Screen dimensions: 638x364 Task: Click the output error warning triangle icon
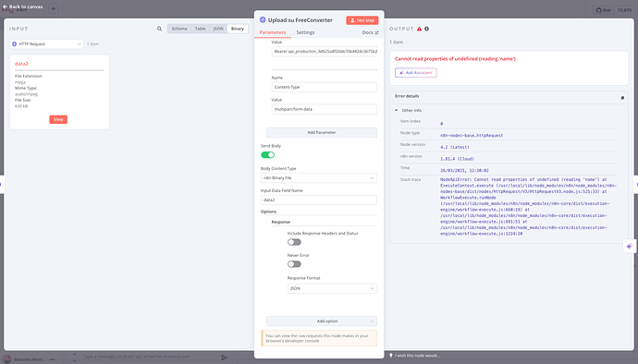(x=419, y=29)
